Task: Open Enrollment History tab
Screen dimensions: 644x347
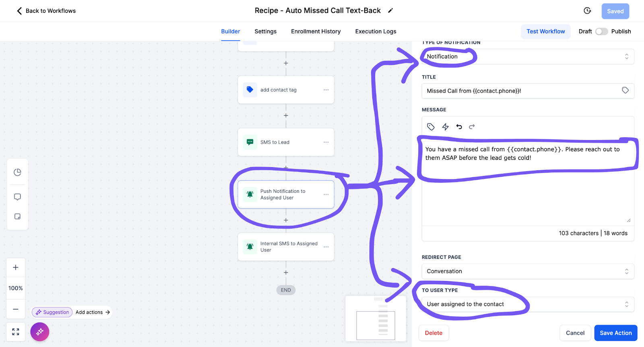Action: [x=316, y=31]
